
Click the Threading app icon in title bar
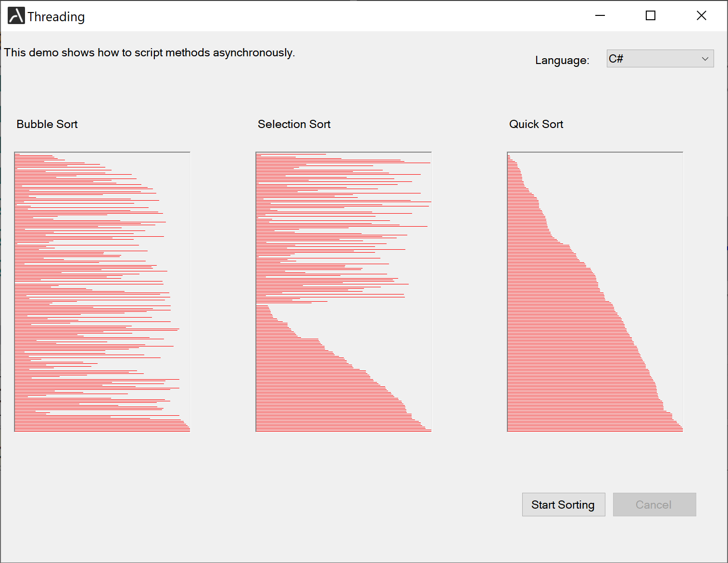click(x=16, y=16)
